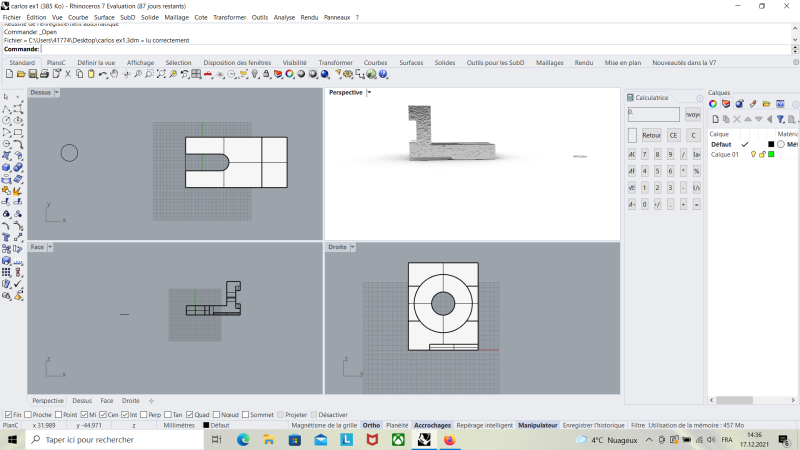
Task: Click the Cut scissors icon
Action: (69, 74)
